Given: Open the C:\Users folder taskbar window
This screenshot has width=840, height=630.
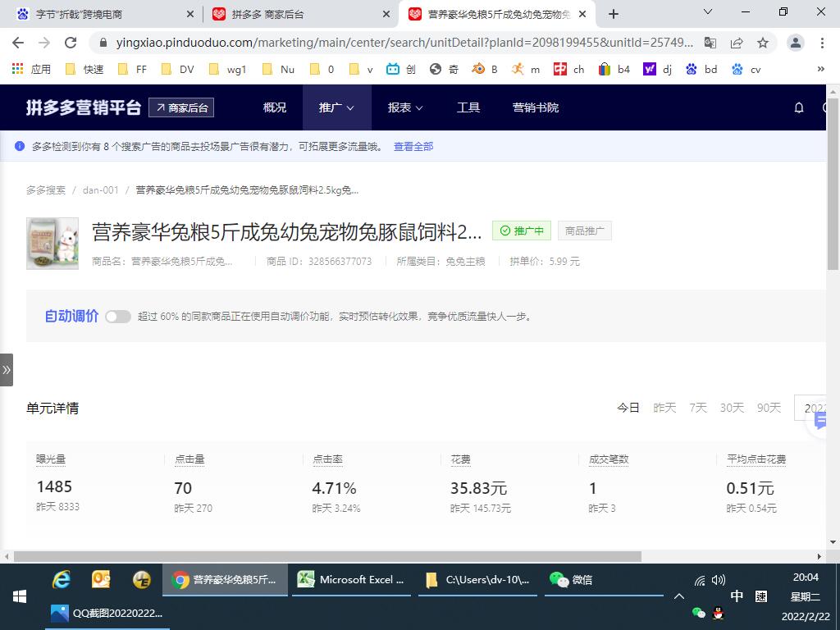Looking at the screenshot, I should click(x=478, y=580).
